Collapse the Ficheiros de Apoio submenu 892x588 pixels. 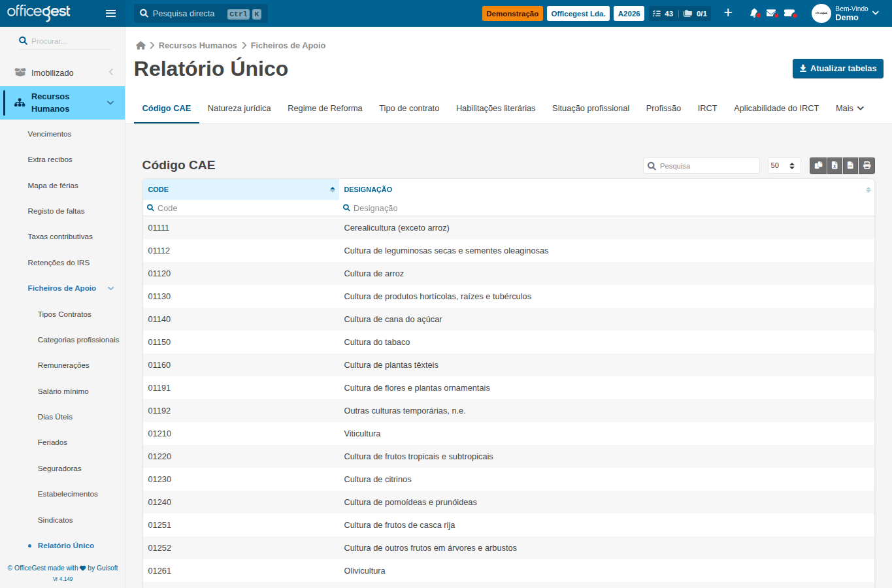[x=110, y=288]
